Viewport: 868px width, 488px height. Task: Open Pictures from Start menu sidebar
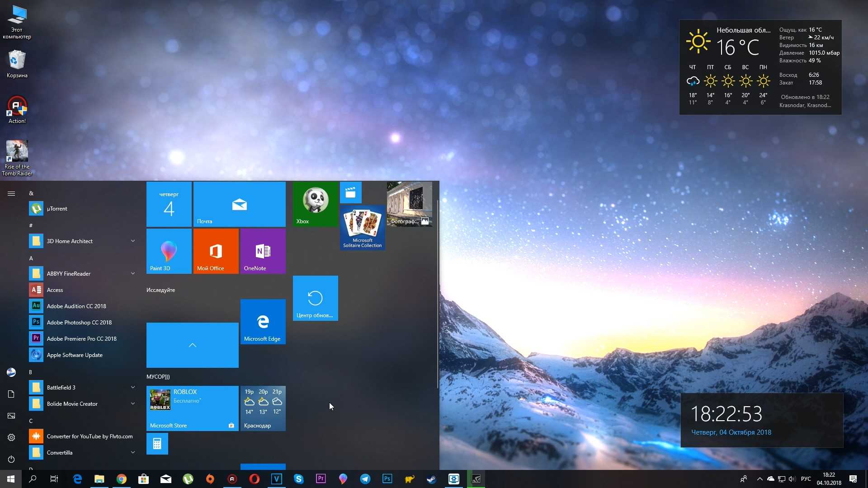pyautogui.click(x=11, y=416)
